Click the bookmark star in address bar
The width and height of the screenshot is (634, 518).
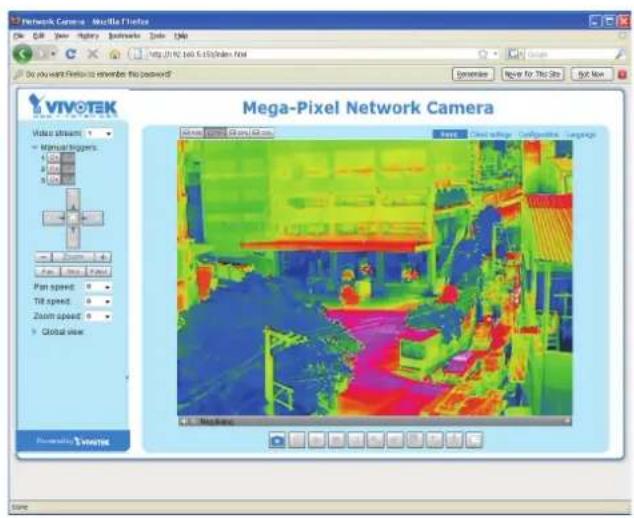pyautogui.click(x=482, y=54)
